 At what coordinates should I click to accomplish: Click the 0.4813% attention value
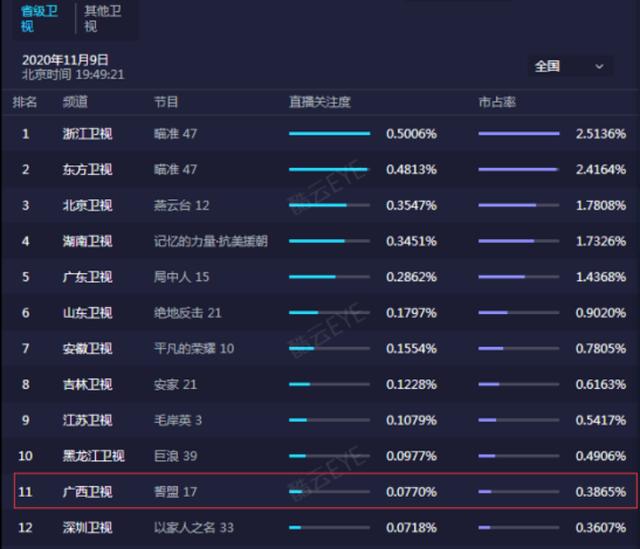[x=411, y=170]
